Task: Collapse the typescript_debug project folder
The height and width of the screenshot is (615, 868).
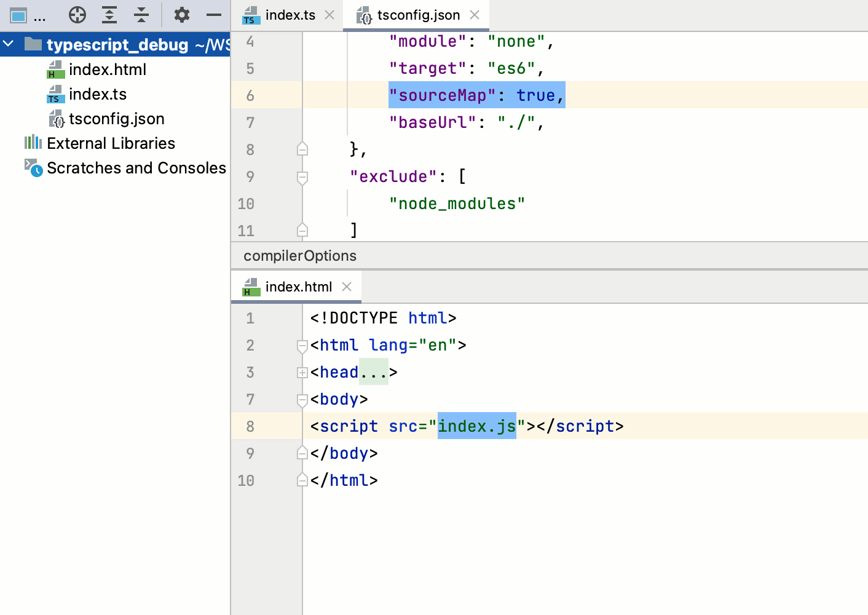Action: coord(8,44)
